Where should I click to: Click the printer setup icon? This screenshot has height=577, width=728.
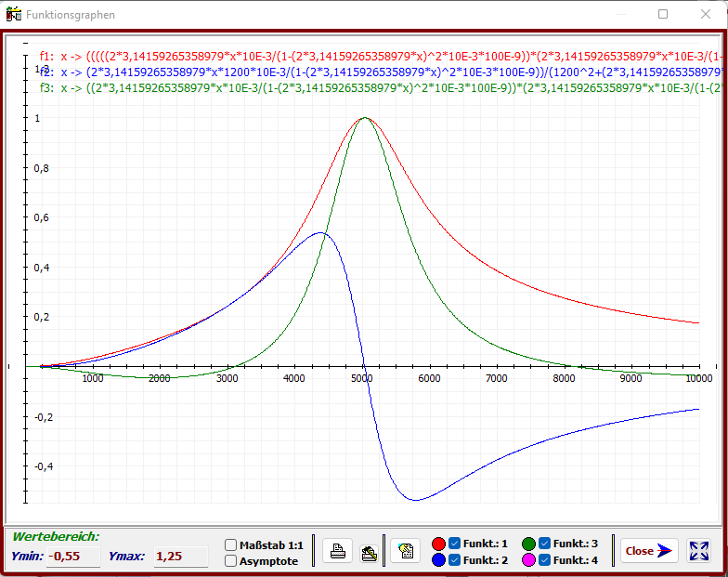(369, 552)
